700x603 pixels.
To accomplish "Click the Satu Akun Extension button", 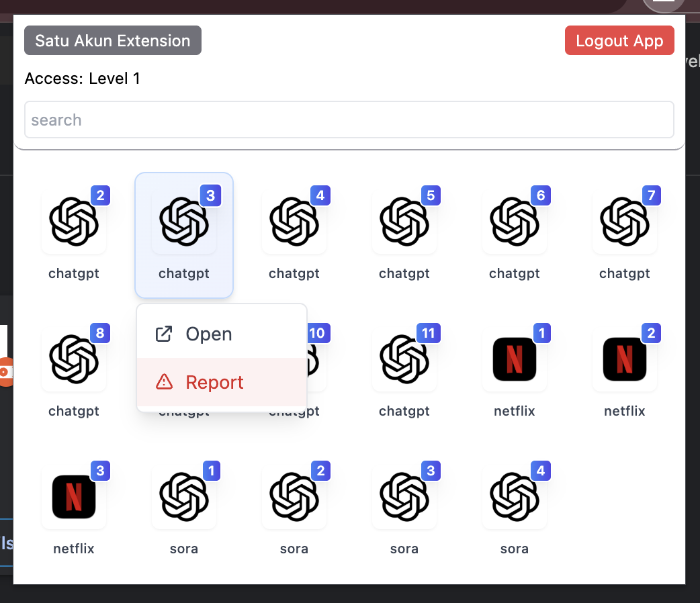I will [112, 40].
